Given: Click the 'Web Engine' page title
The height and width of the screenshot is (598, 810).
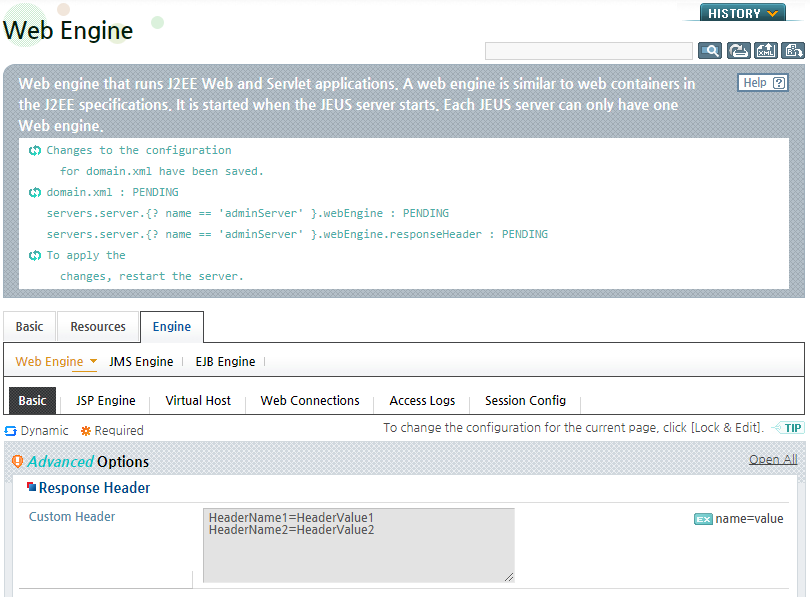Looking at the screenshot, I should coord(68,30).
